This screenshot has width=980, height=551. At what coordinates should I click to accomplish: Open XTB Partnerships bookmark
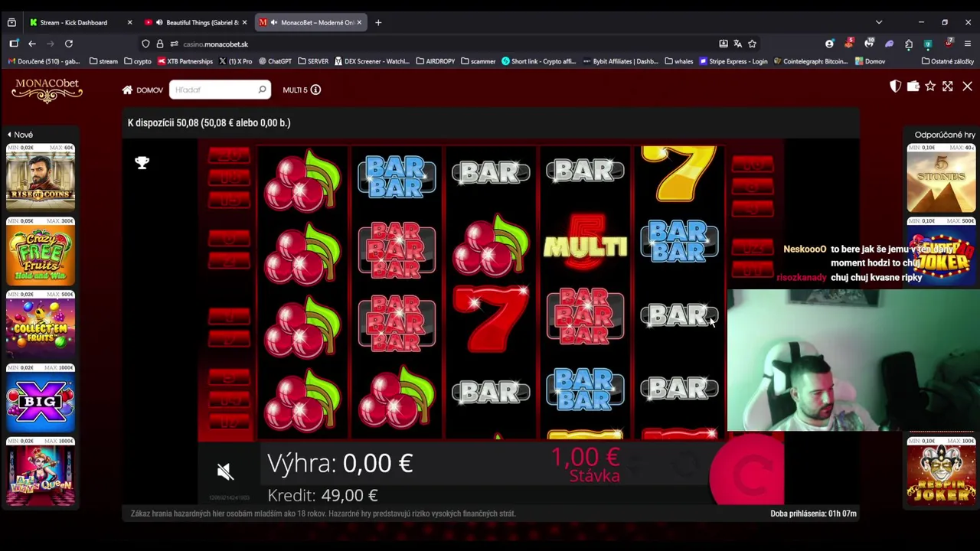coord(185,61)
